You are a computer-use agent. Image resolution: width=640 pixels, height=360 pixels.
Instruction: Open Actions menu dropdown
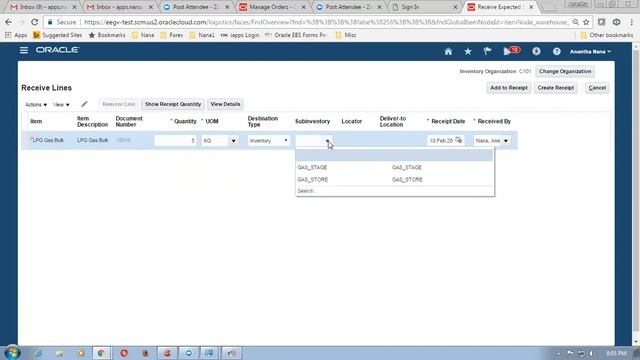36,105
